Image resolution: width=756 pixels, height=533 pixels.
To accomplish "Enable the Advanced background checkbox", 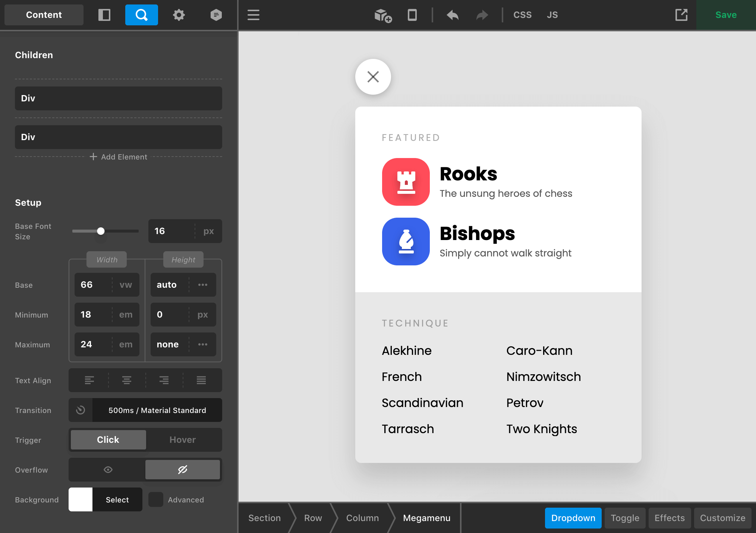I will 155,500.
